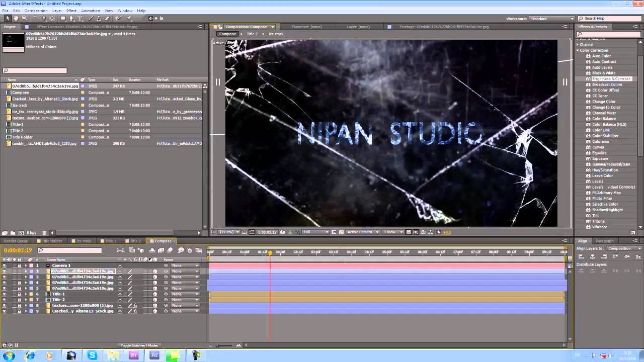Open the Align Layers to Composition dropdown

[x=624, y=248]
